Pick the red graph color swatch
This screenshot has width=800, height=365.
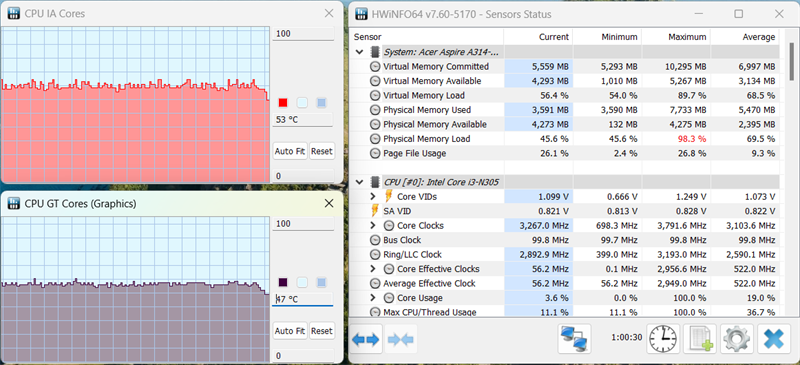(283, 103)
